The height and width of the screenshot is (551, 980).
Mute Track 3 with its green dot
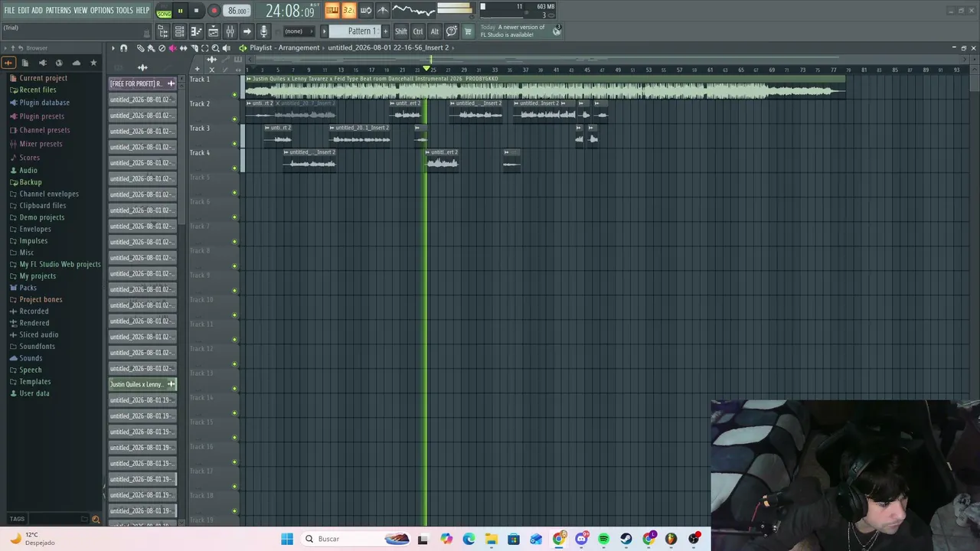click(235, 144)
